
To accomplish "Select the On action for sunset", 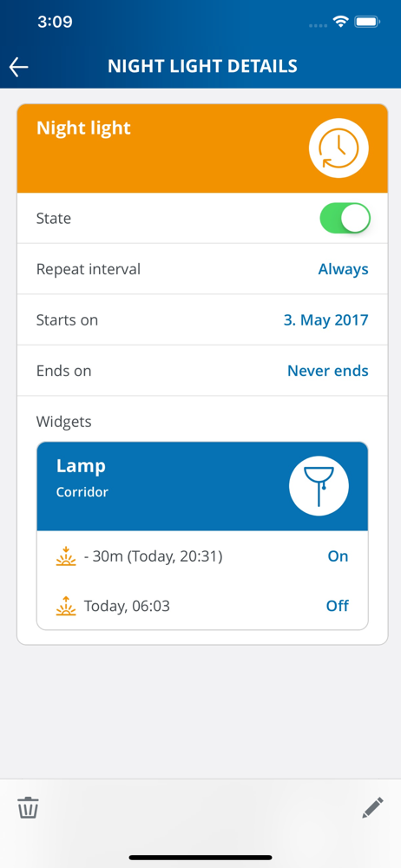I will coord(338,556).
